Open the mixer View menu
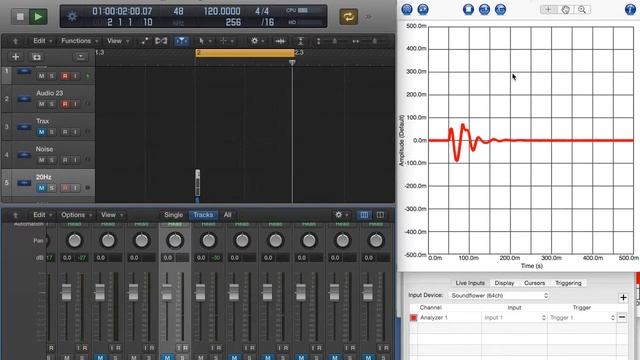Screen dimensions: 640x360 (111, 215)
